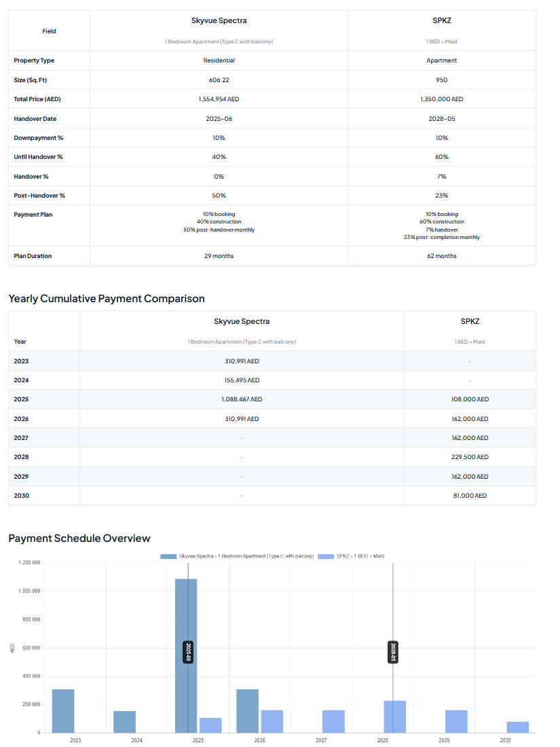The image size is (560, 747).
Task: Select the Skyvue Spectra 2024 chart bar
Action: tap(124, 722)
